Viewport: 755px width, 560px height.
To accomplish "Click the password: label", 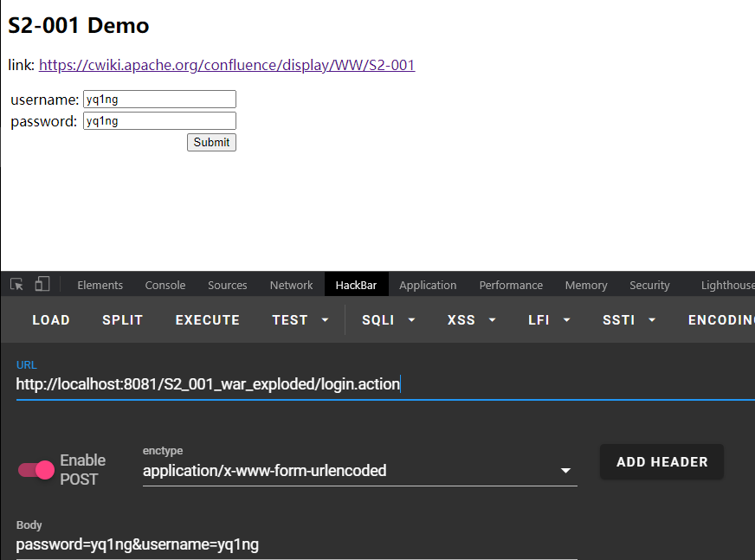I will click(x=44, y=121).
